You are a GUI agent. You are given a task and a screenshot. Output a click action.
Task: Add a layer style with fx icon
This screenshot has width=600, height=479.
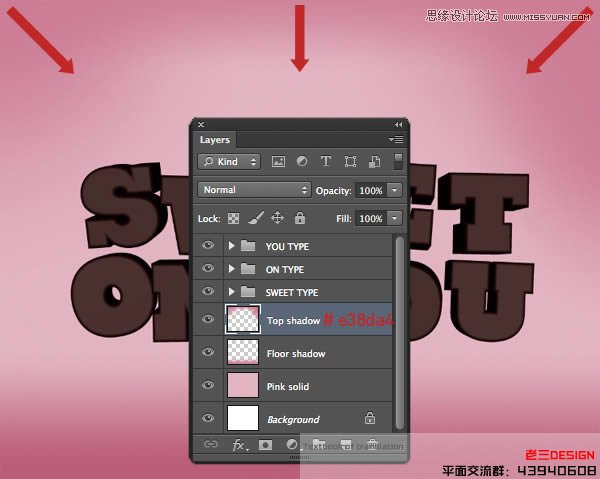[239, 445]
